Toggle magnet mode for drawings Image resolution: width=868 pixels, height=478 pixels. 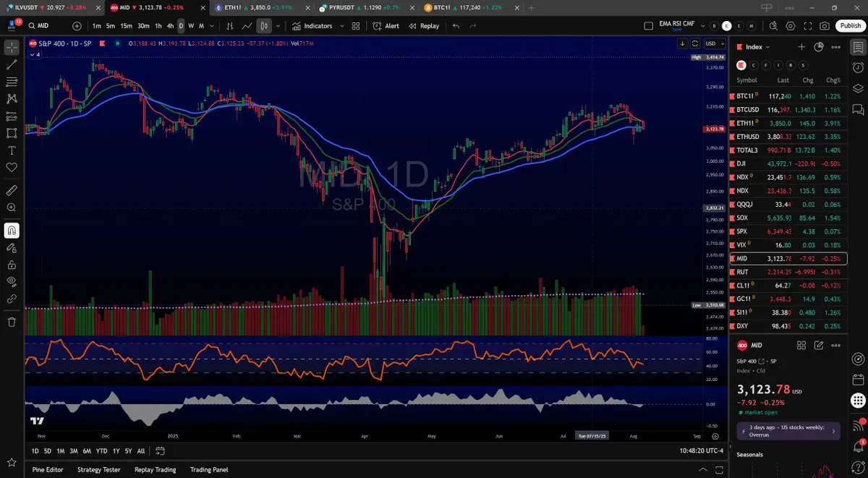point(12,231)
